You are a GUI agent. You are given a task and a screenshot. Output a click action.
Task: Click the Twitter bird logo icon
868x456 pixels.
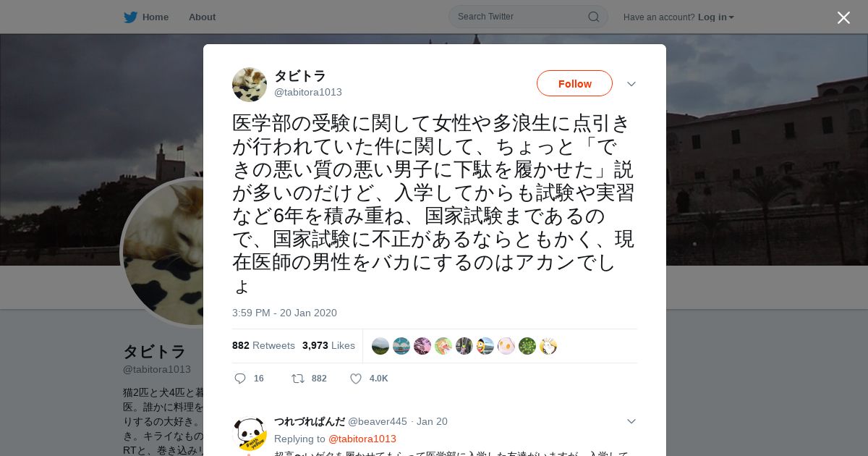coord(130,17)
